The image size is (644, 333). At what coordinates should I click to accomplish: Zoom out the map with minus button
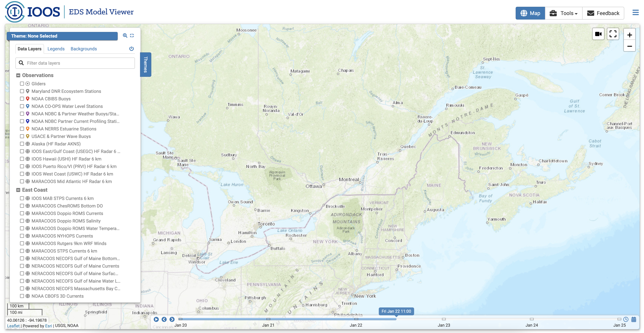[x=629, y=46]
